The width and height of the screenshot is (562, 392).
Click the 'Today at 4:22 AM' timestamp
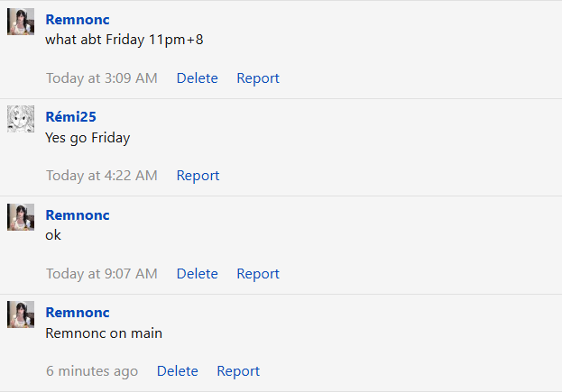coord(102,176)
